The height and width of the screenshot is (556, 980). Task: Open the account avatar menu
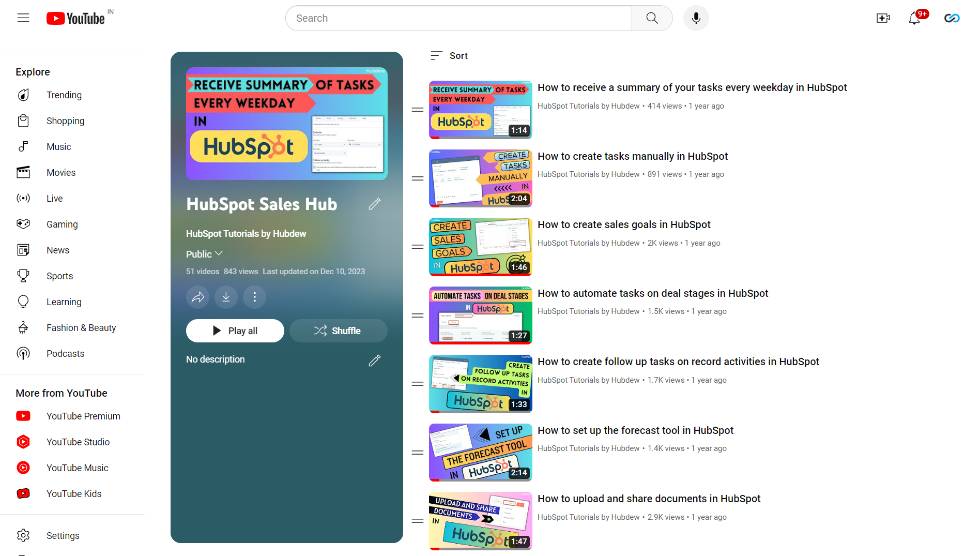(x=952, y=18)
